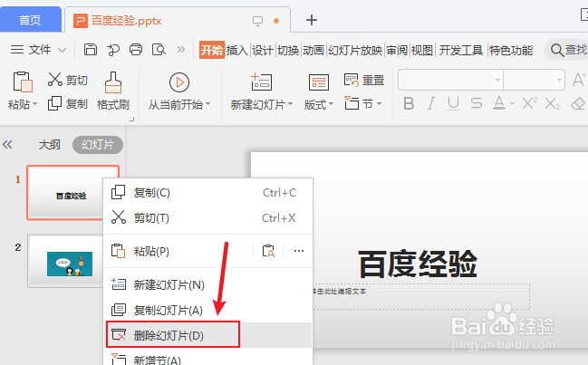588x365 pixels.
Task: Collapse the slide panel chevrons
Action: coord(7,144)
